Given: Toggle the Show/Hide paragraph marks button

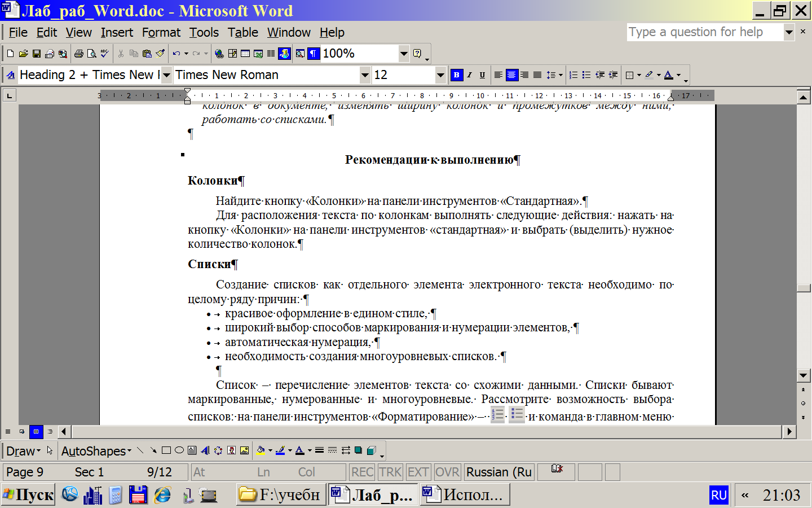Looking at the screenshot, I should coord(314,54).
